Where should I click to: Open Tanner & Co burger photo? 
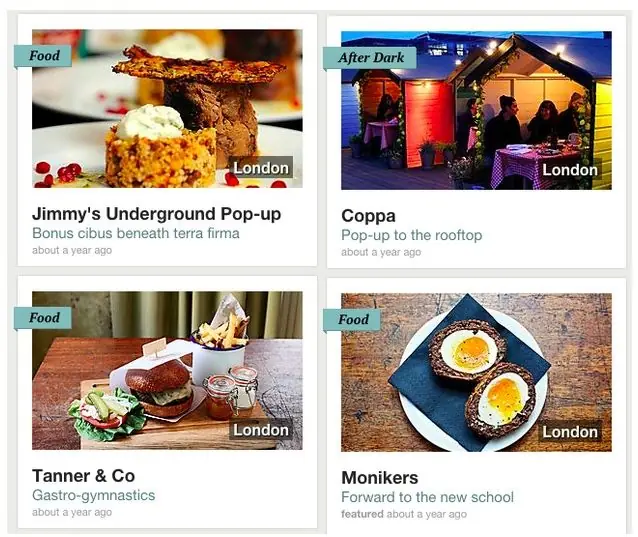tap(167, 370)
